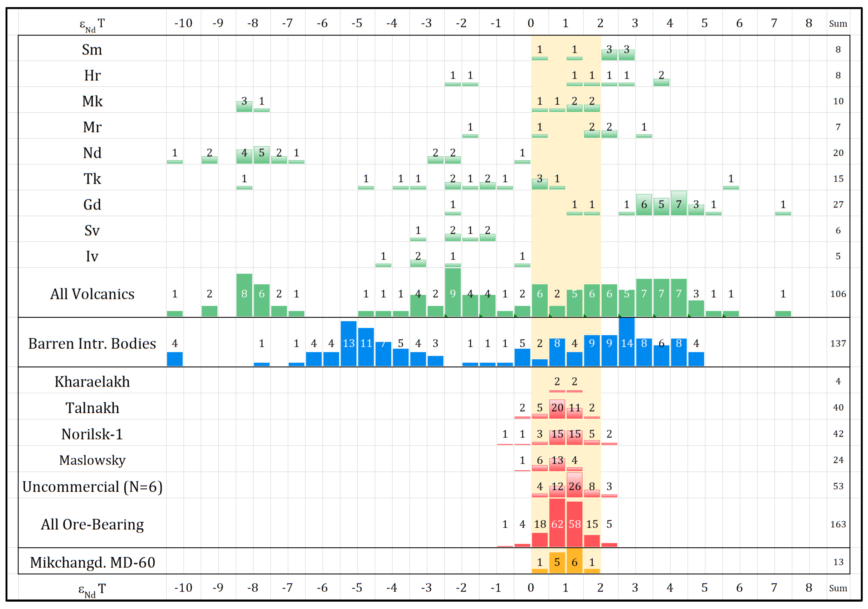Click the Mikchangd. MD-60 label
This screenshot has height=609, width=868.
pyautogui.click(x=92, y=562)
